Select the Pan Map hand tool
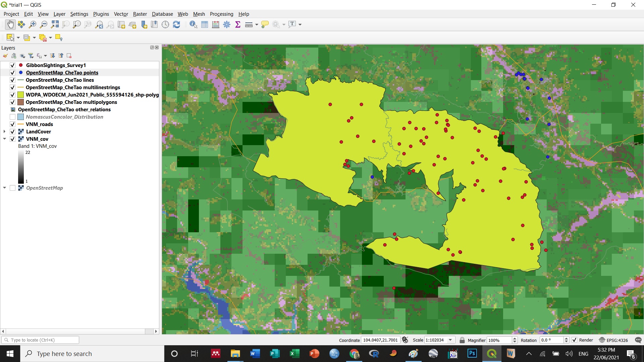The height and width of the screenshot is (362, 644). pyautogui.click(x=10, y=24)
